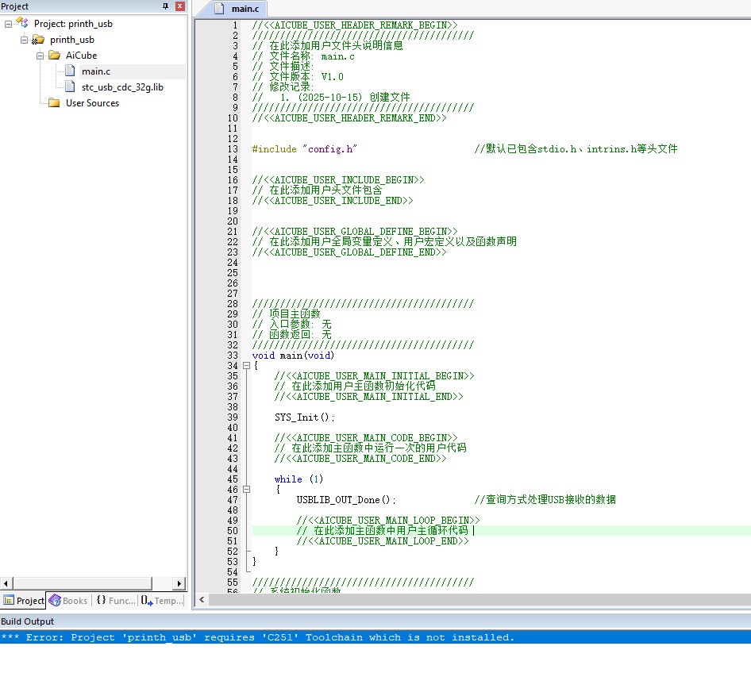Close the Project panel
Image resolution: width=751 pixels, height=700 pixels.
pos(179,6)
